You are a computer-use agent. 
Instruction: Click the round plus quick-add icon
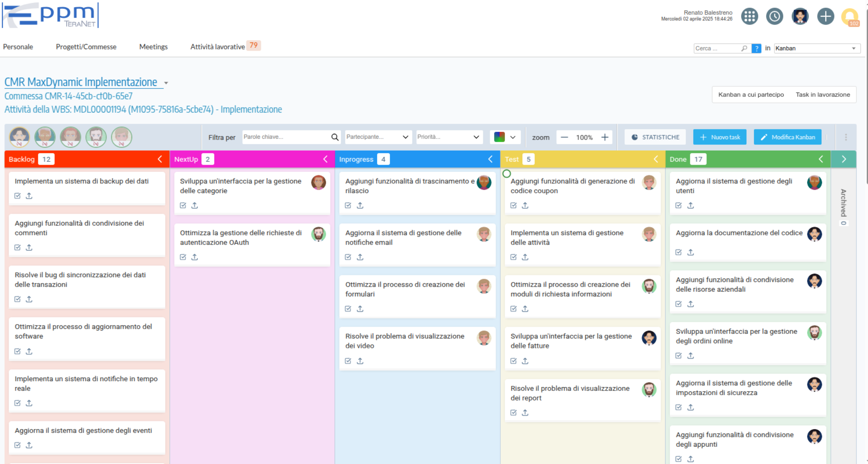coord(826,16)
